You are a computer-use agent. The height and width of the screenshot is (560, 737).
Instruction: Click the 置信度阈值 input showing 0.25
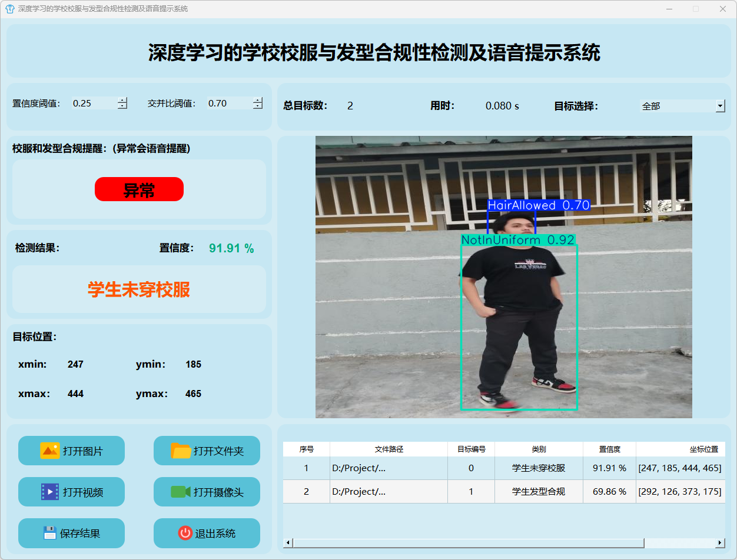point(94,103)
